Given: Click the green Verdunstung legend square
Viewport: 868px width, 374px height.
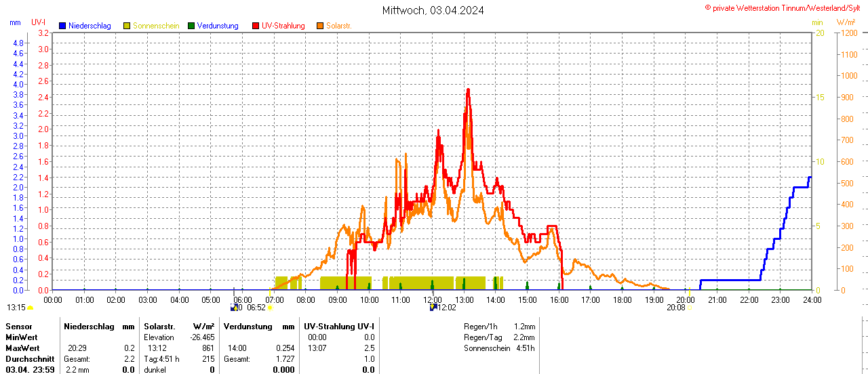Looking at the screenshot, I should 191,26.
